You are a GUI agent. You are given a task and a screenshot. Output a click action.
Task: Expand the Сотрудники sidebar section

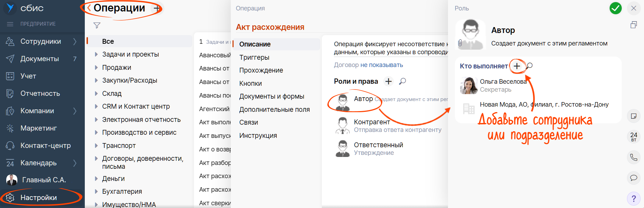click(75, 42)
